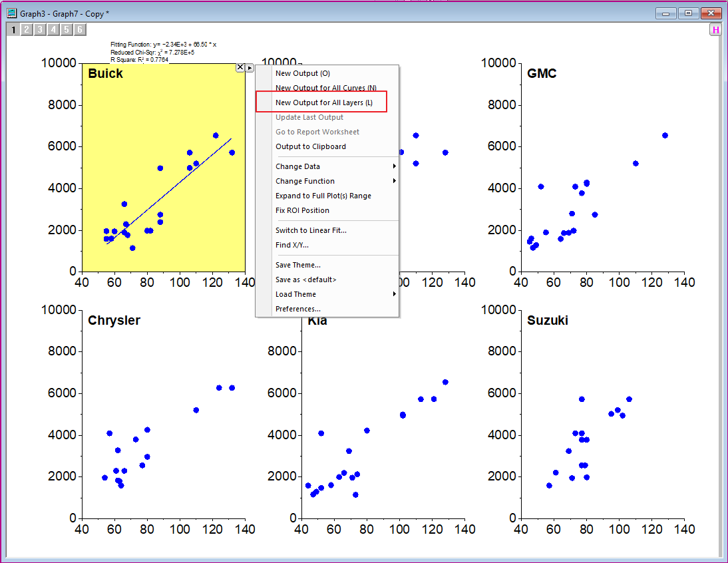Expand the Change Data submenu arrow
The height and width of the screenshot is (563, 728).
point(394,166)
